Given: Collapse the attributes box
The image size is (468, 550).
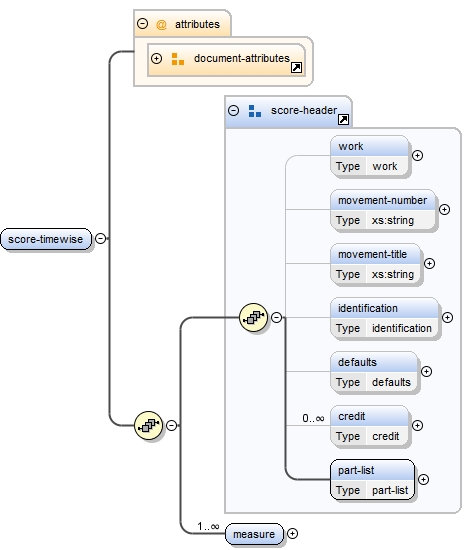Looking at the screenshot, I should (142, 24).
